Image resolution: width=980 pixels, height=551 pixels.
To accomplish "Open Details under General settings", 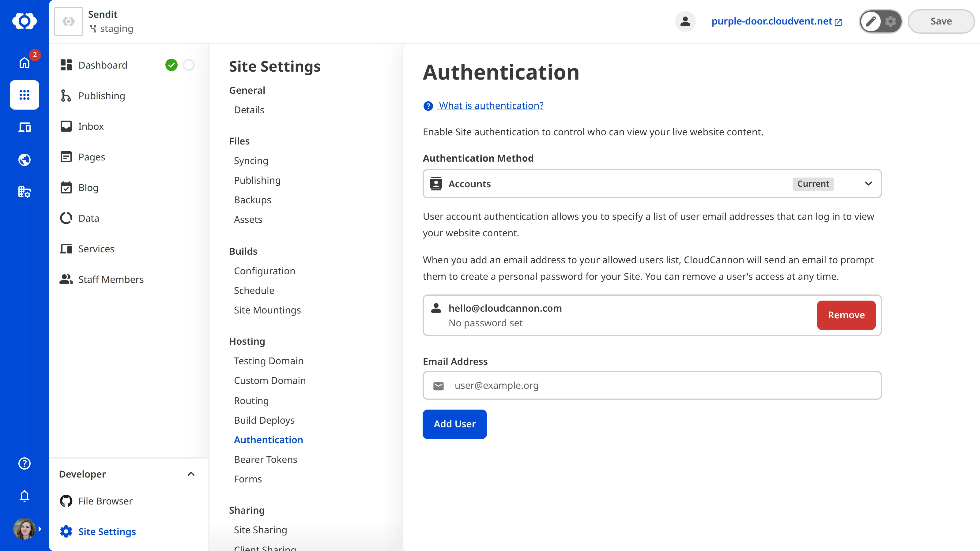I will [x=249, y=110].
